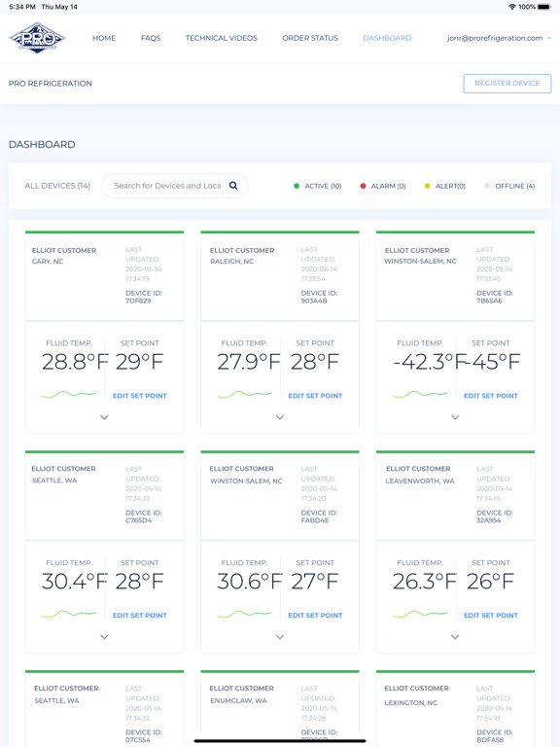Click the 28.8°F fluid temp reading

pos(75,362)
